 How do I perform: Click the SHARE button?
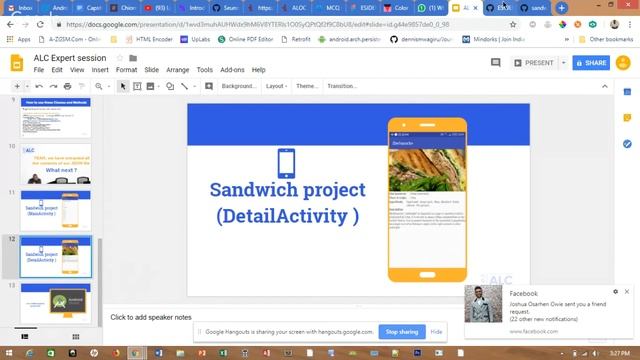point(591,63)
